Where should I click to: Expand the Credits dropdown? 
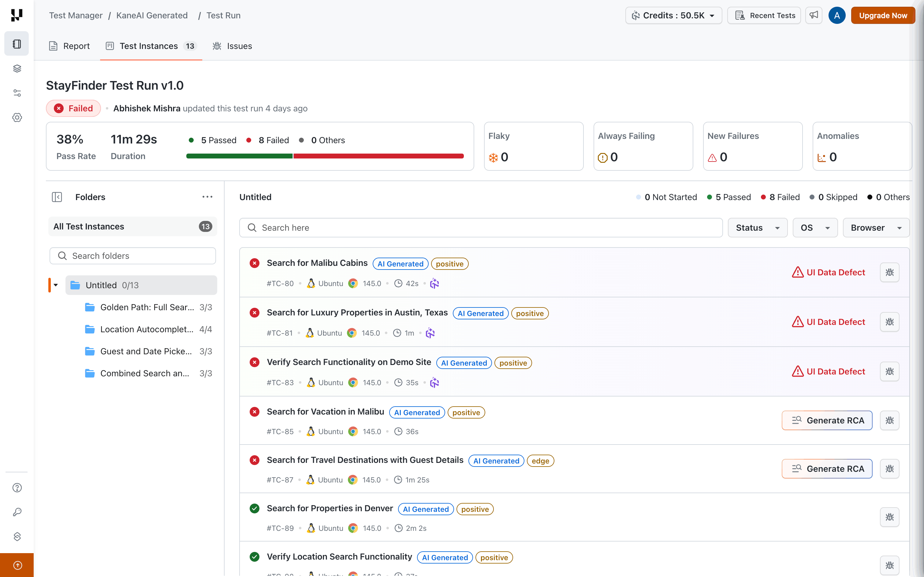pos(673,15)
